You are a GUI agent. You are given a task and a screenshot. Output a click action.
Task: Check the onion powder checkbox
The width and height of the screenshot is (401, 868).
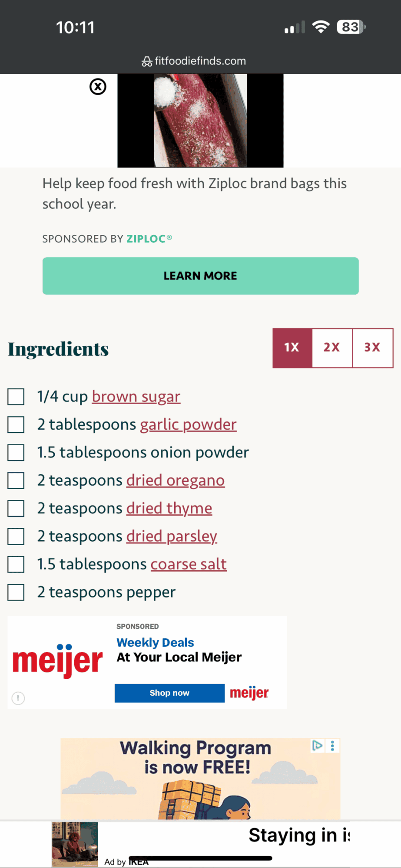tap(16, 453)
